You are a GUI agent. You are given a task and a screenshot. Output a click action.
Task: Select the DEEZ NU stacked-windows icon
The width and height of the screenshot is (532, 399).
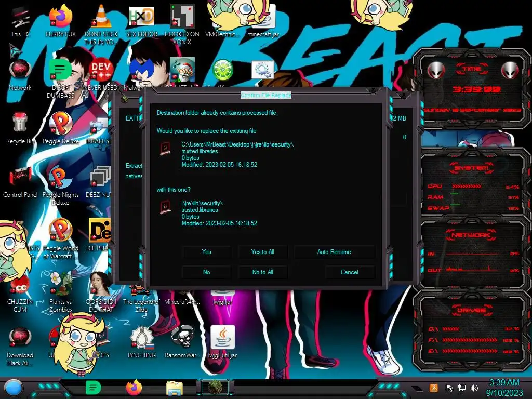point(100,182)
